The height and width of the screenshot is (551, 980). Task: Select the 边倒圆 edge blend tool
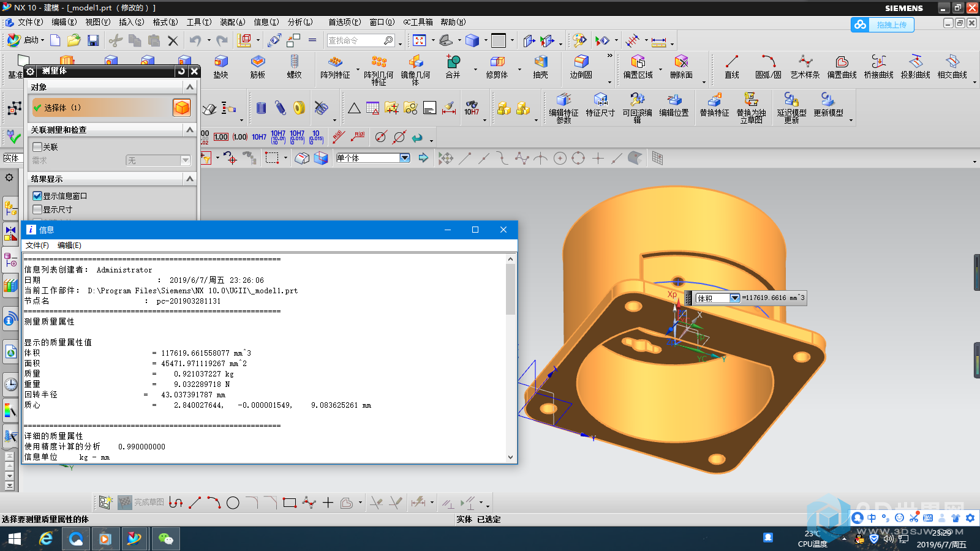(581, 67)
